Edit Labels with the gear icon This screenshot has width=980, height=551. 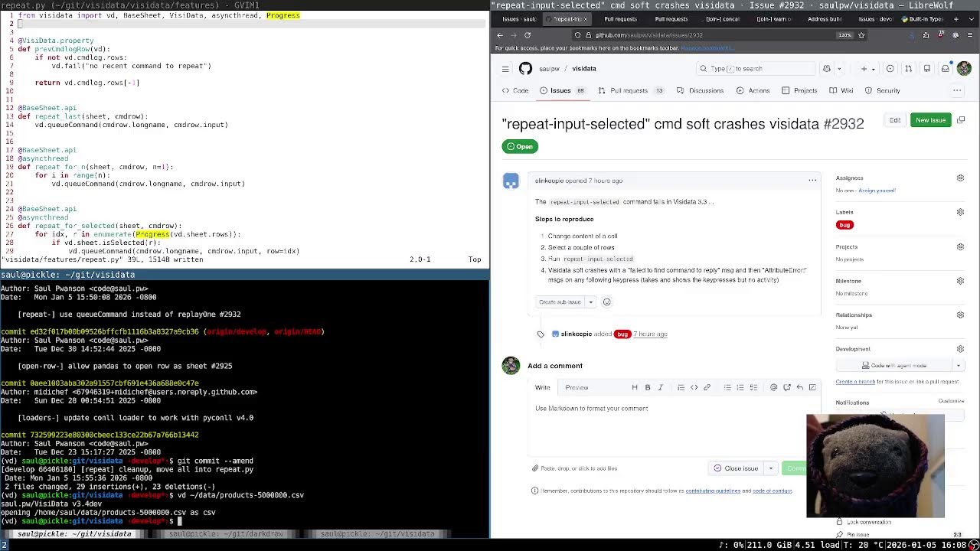tap(960, 212)
